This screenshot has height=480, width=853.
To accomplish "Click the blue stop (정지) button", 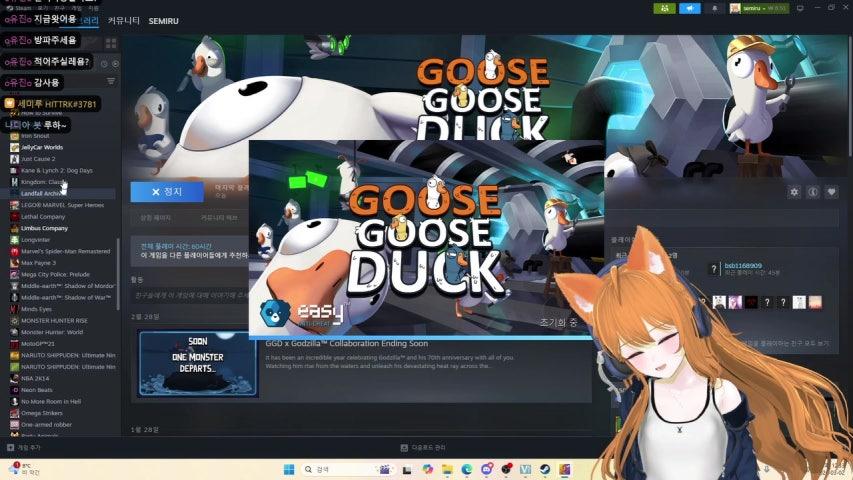I will coord(167,192).
